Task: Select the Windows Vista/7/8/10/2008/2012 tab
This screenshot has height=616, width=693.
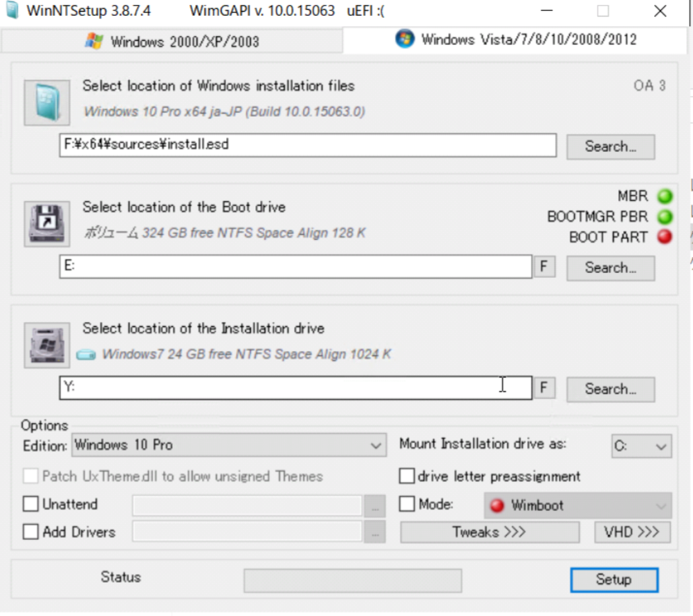Action: [x=515, y=40]
